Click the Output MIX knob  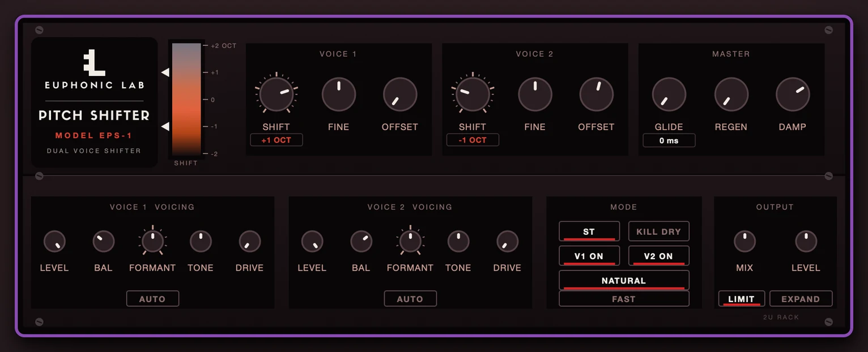(744, 242)
